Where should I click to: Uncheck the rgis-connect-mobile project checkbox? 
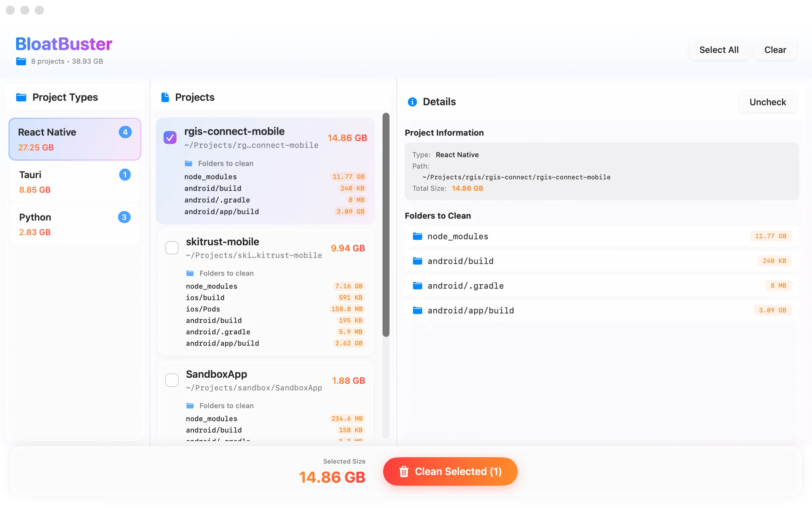point(170,137)
